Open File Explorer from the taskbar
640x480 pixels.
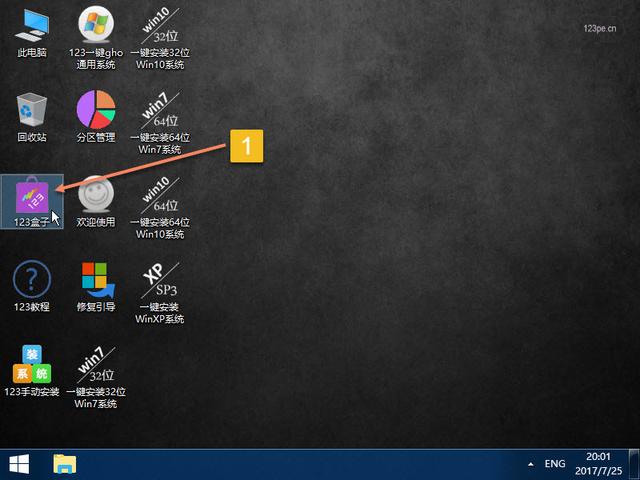click(64, 464)
